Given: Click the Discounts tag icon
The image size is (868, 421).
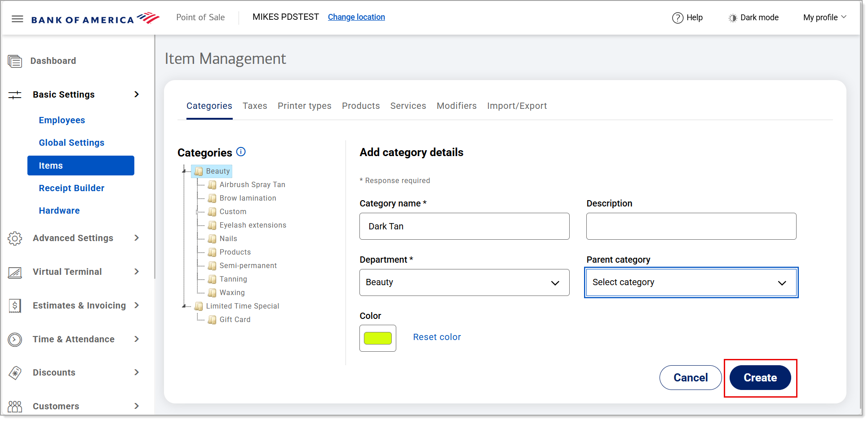Looking at the screenshot, I should coord(15,373).
